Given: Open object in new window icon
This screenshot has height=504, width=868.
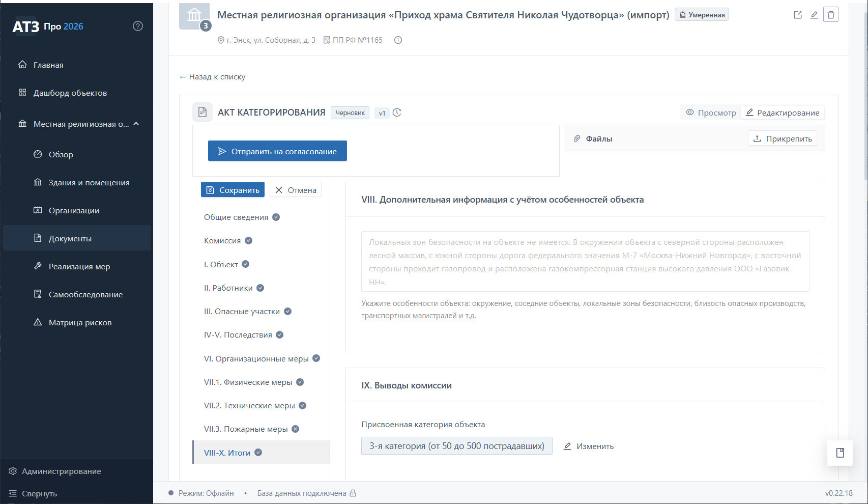Looking at the screenshot, I should click(798, 15).
